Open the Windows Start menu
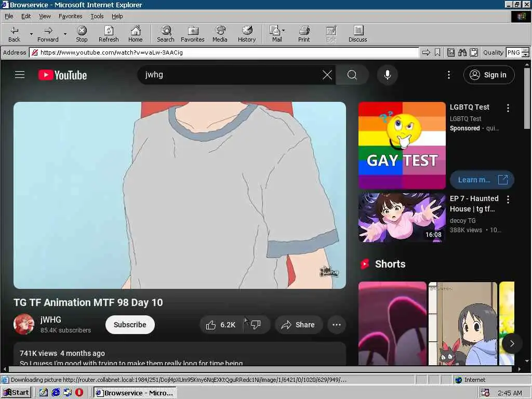 [16, 393]
